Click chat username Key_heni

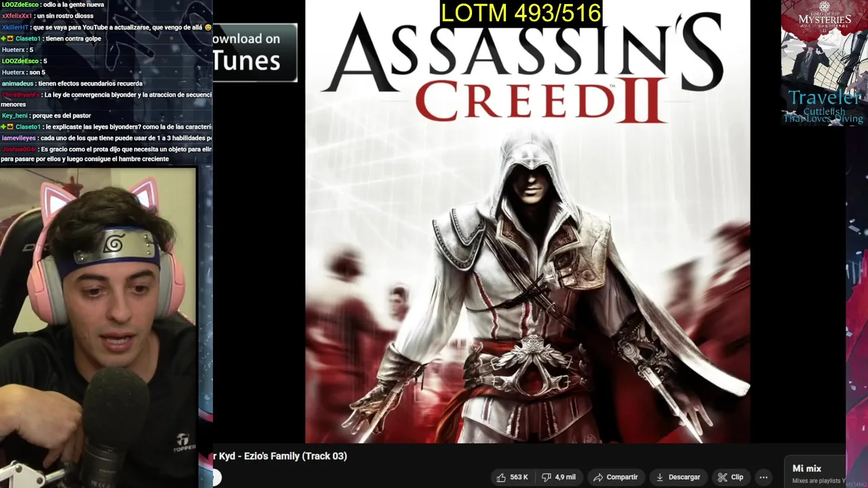[x=14, y=116]
